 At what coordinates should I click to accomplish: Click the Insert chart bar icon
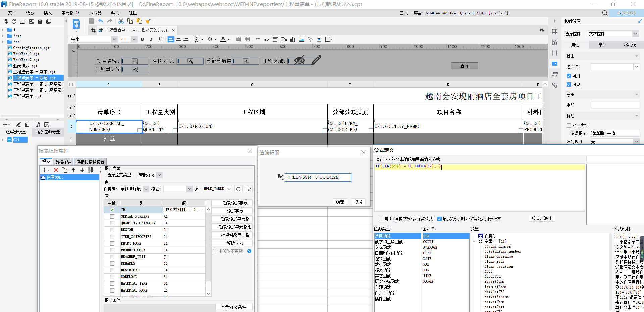(293, 39)
